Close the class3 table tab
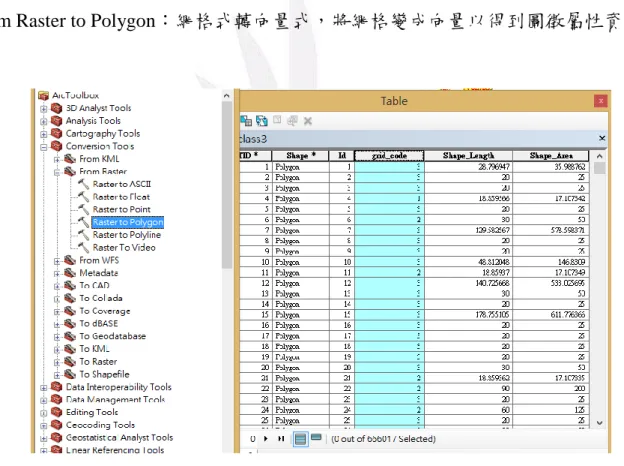 602,138
